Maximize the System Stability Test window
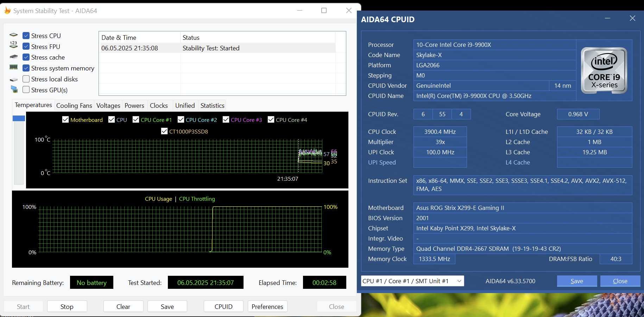Screen dimensions: 644x317 pyautogui.click(x=324, y=11)
